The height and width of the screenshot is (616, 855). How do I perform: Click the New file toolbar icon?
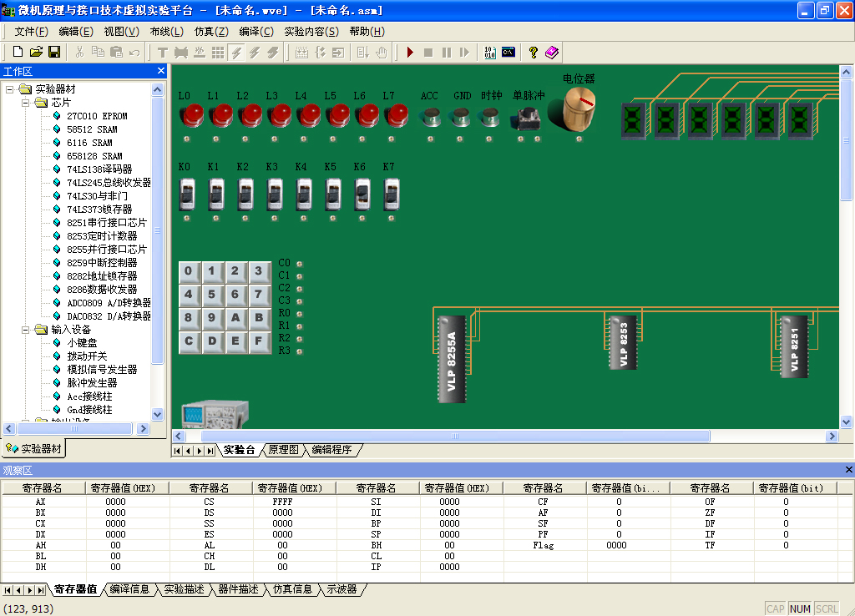[17, 53]
